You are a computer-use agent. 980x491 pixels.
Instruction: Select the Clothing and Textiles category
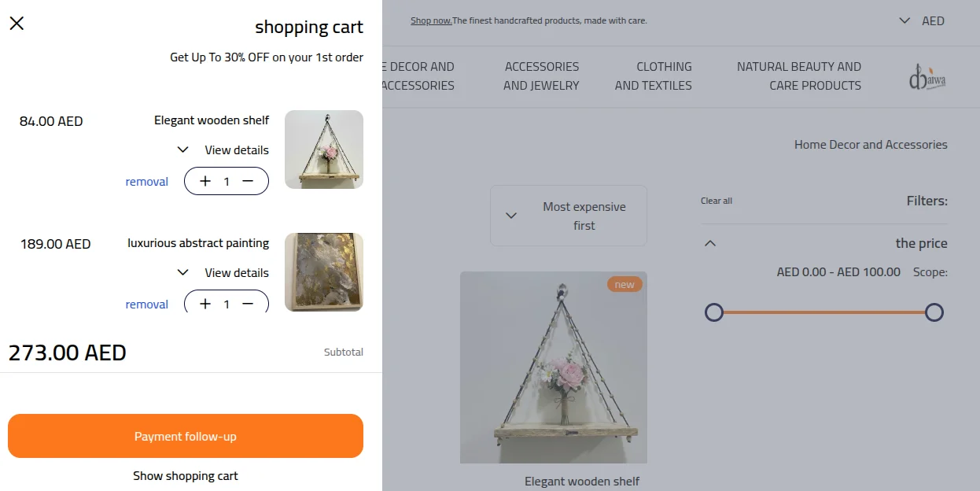[663, 76]
